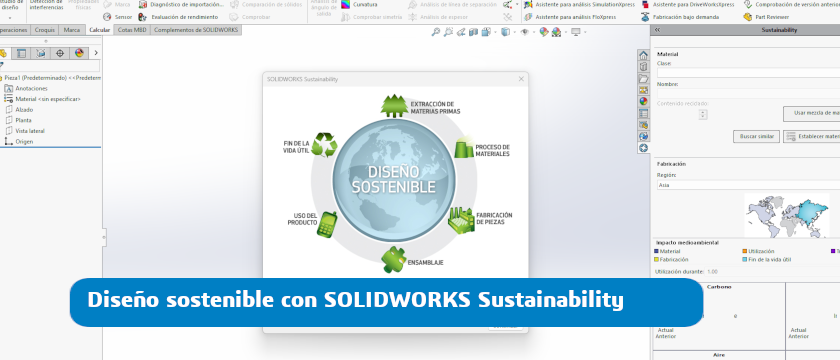This screenshot has width=840, height=360.
Task: Select Origen in the feature tree
Action: [x=19, y=141]
